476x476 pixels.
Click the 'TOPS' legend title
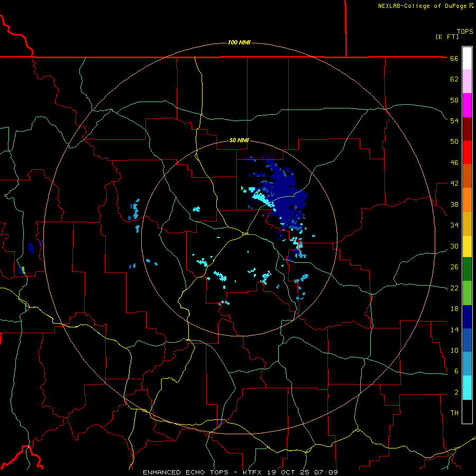(465, 31)
